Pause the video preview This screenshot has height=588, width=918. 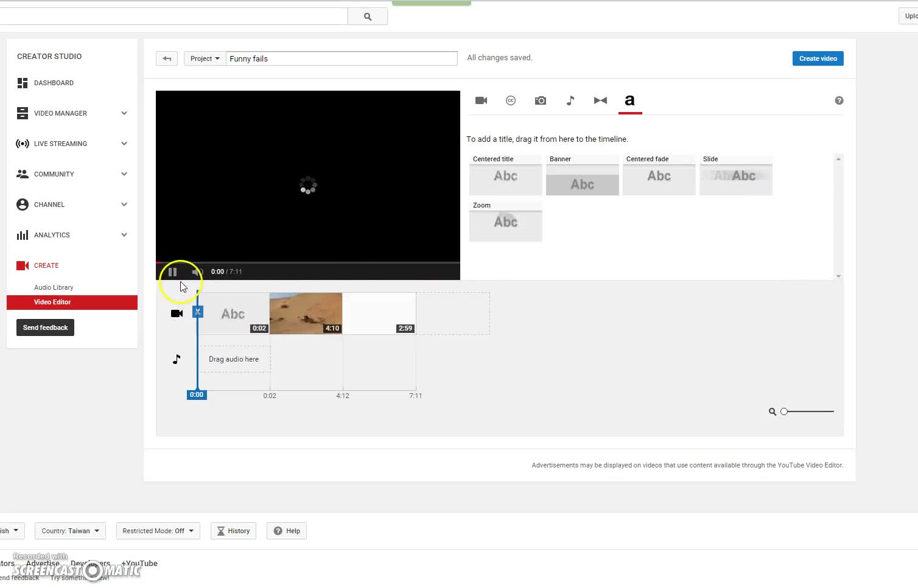coord(172,272)
